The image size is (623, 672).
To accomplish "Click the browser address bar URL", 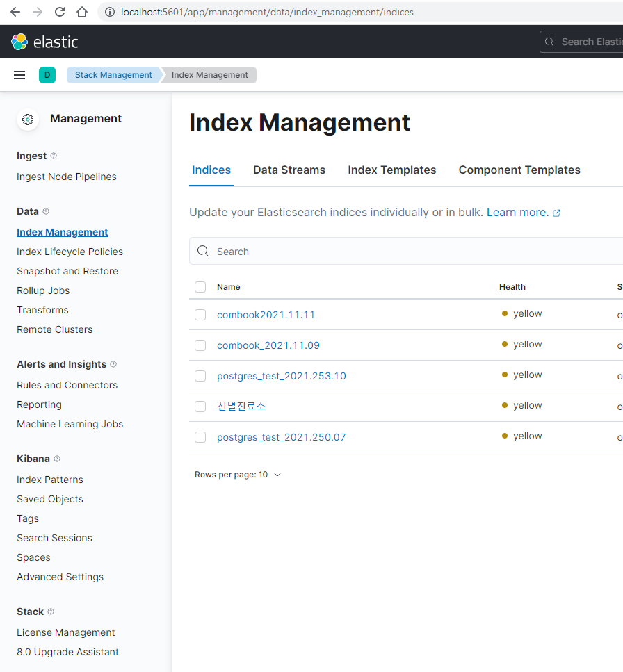I will point(267,12).
